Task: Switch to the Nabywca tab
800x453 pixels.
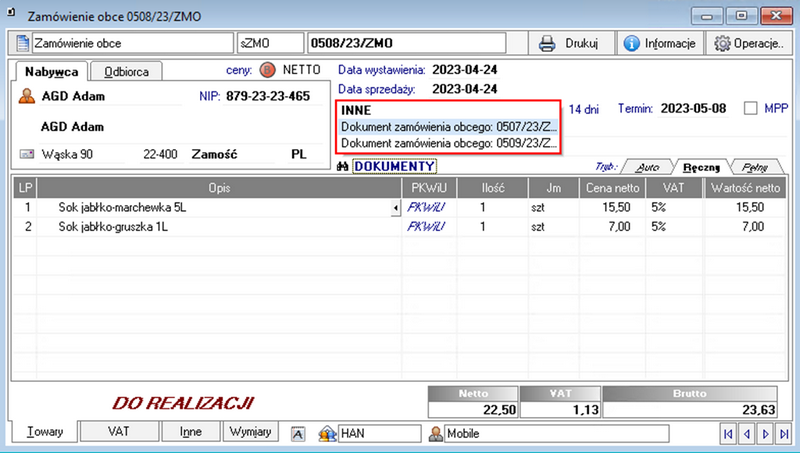Action: pos(51,72)
